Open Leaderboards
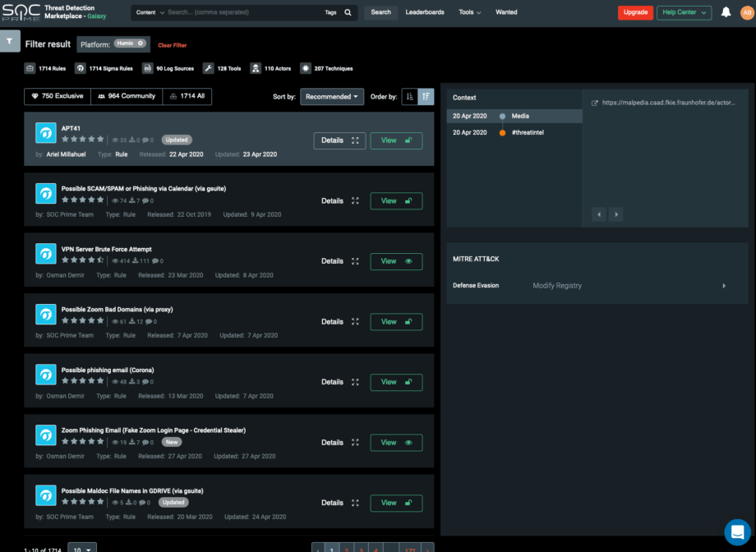The width and height of the screenshot is (756, 552). point(425,12)
